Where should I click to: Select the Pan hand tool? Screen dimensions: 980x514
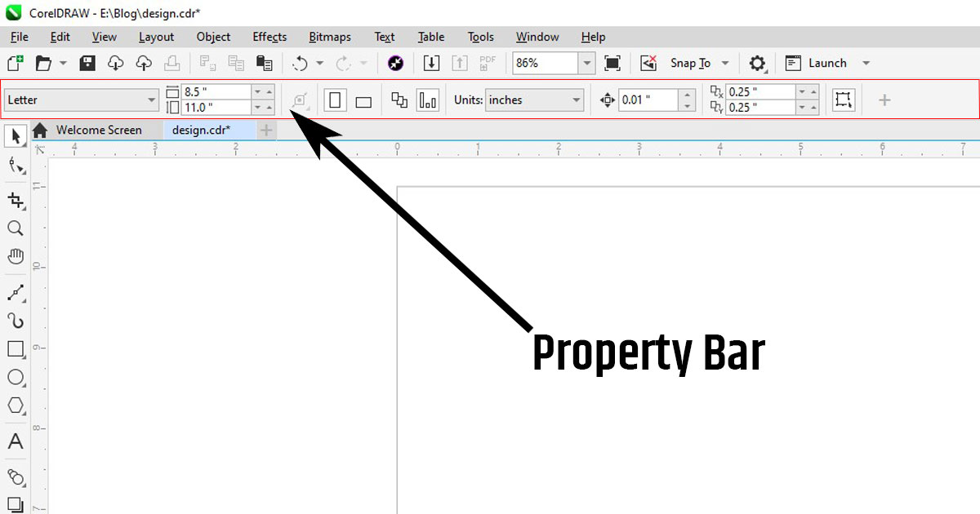[16, 256]
